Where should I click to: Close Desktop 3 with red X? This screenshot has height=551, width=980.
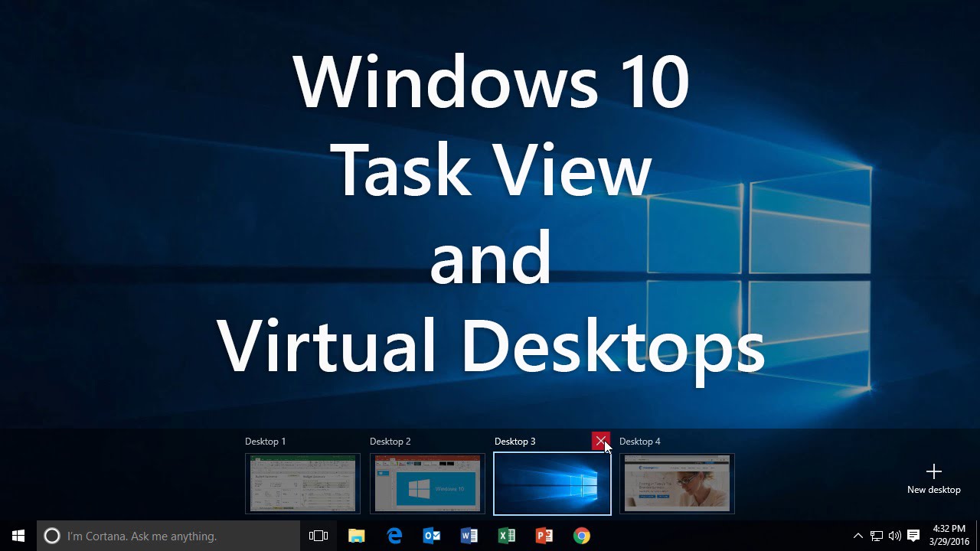tap(601, 441)
